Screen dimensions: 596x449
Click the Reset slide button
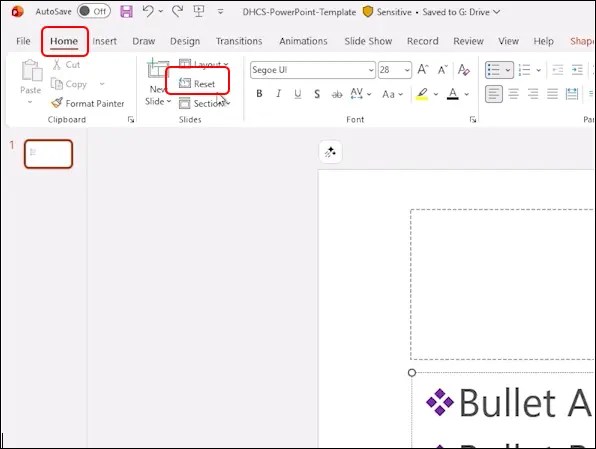pyautogui.click(x=197, y=83)
